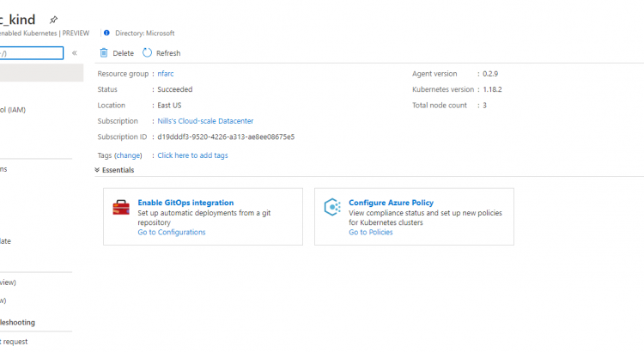
Task: Click the Azure Policy hexagon icon
Action: 332,207
